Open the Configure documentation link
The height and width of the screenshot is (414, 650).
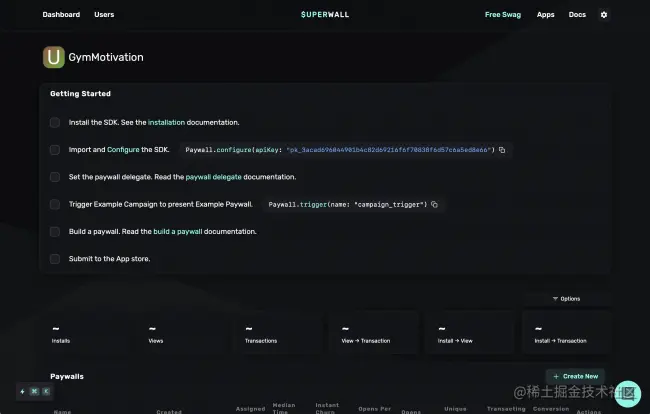click(x=123, y=150)
